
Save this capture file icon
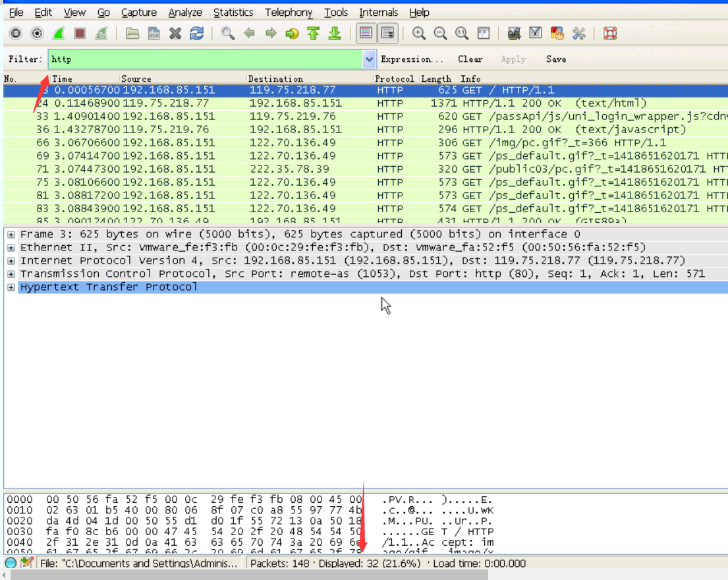point(154,34)
